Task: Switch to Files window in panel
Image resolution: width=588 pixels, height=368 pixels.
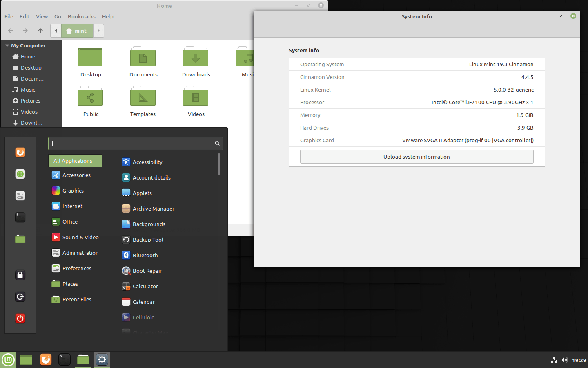Action: coord(83,360)
